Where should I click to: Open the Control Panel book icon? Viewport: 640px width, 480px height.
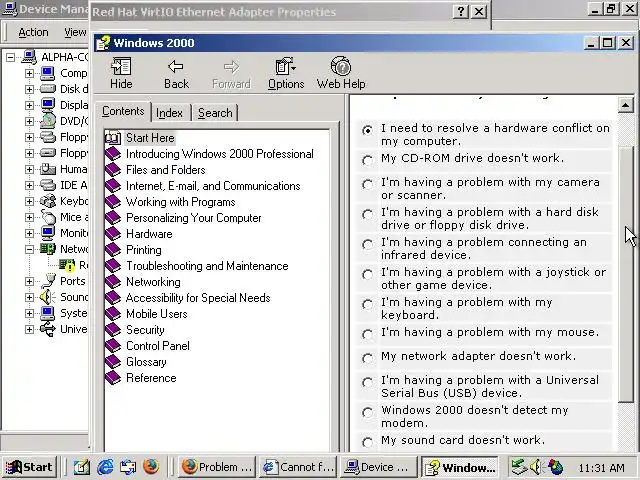113,346
